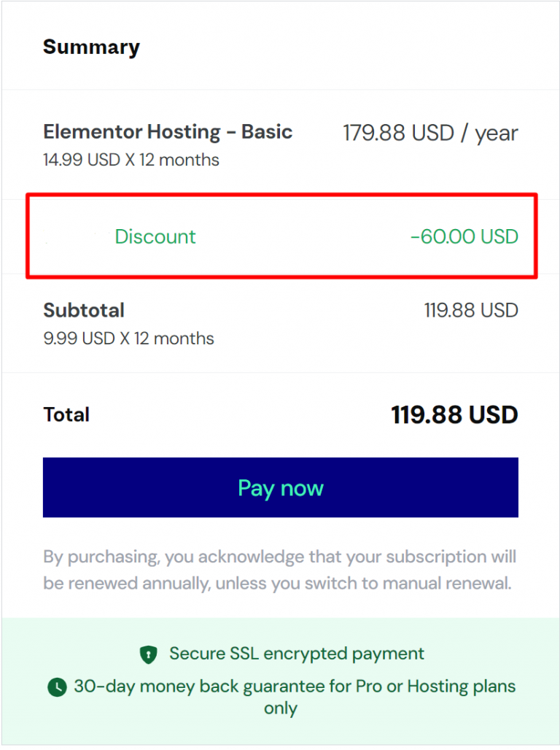The width and height of the screenshot is (560, 750).
Task: Click the 179.88 USD / year price
Action: click(430, 134)
